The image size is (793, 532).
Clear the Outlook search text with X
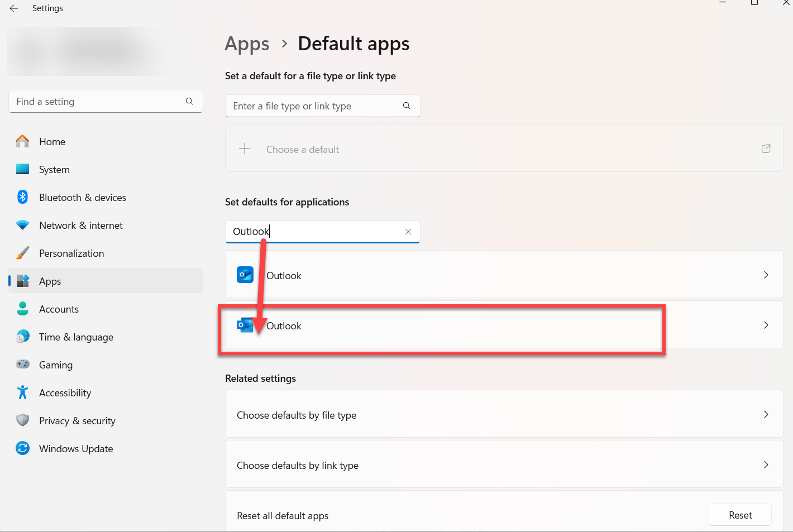tap(408, 232)
